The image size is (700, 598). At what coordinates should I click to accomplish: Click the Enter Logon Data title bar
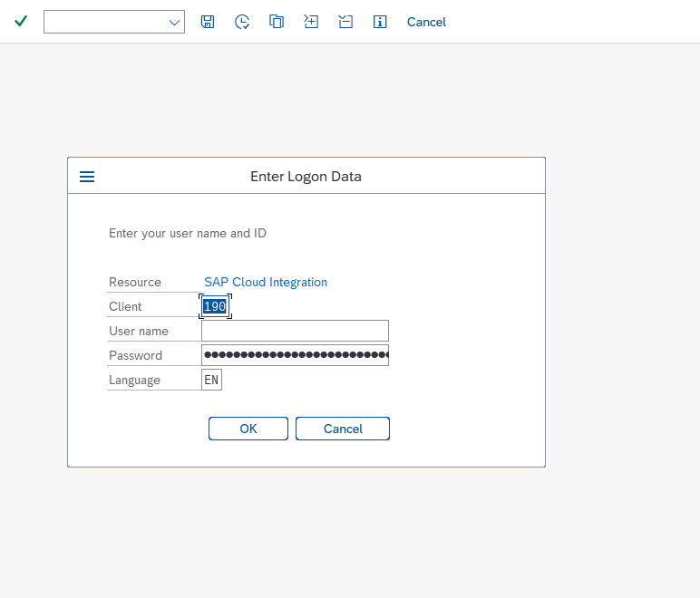click(306, 177)
